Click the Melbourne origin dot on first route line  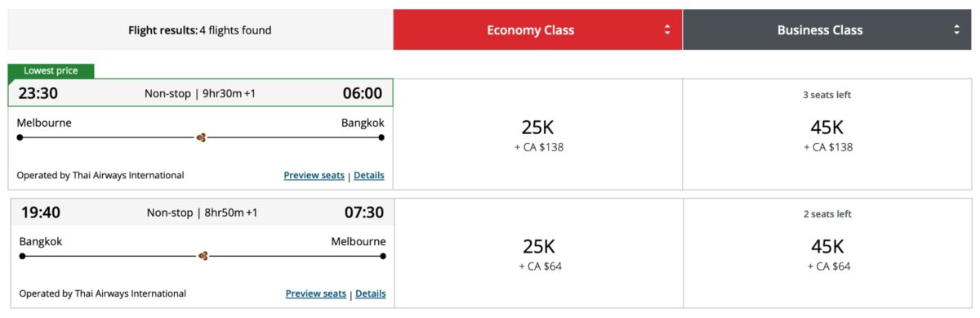[x=20, y=137]
